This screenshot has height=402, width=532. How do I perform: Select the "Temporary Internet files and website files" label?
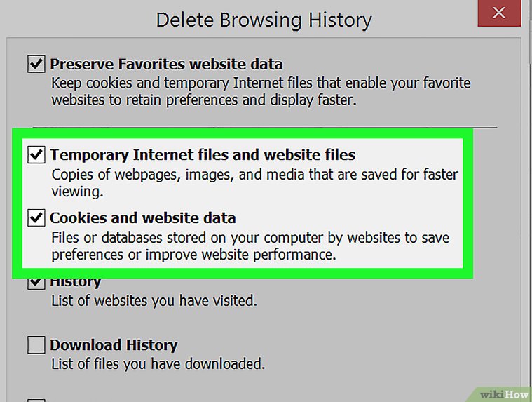click(x=203, y=154)
